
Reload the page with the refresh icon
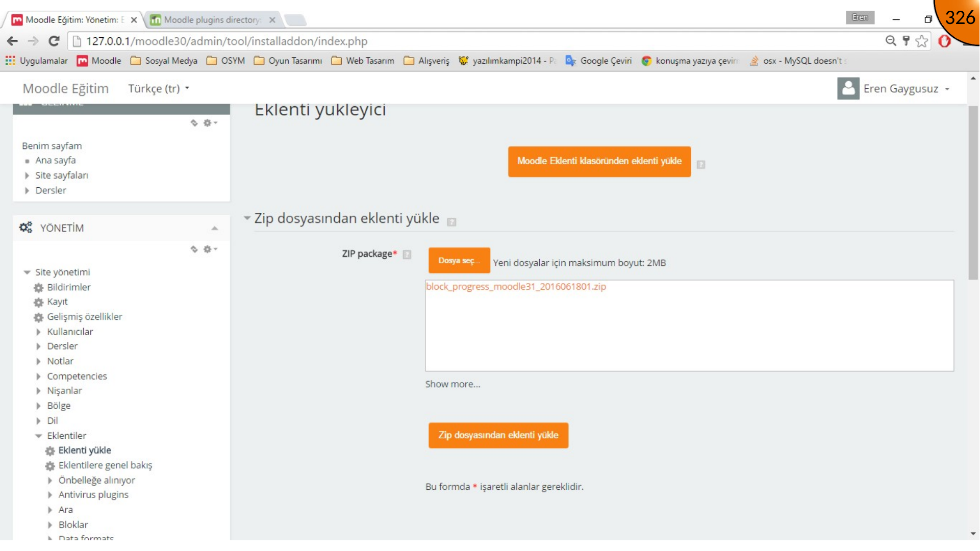click(54, 41)
